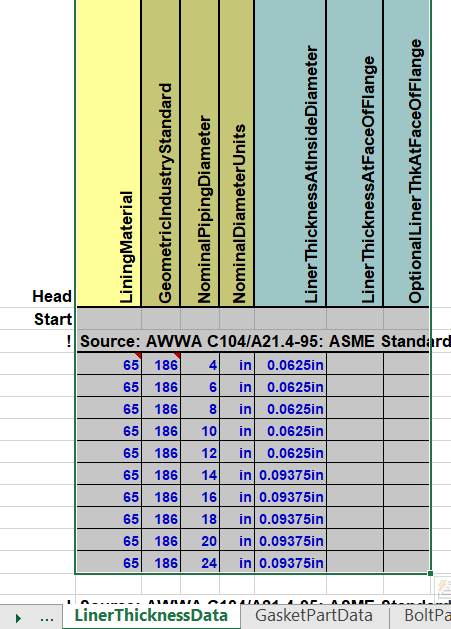The height and width of the screenshot is (629, 451).
Task: Select the LinerThicknessData sheet tab
Action: click(x=151, y=615)
